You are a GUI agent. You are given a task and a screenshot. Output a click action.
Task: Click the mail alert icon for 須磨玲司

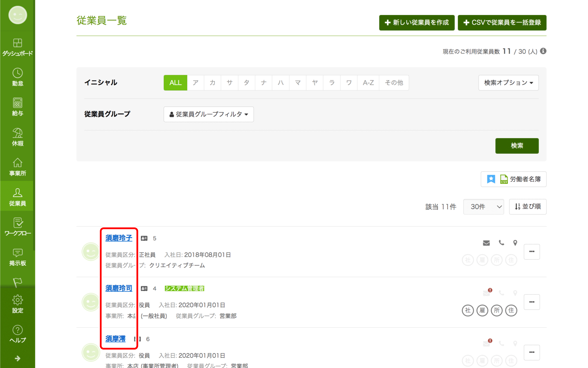click(487, 292)
